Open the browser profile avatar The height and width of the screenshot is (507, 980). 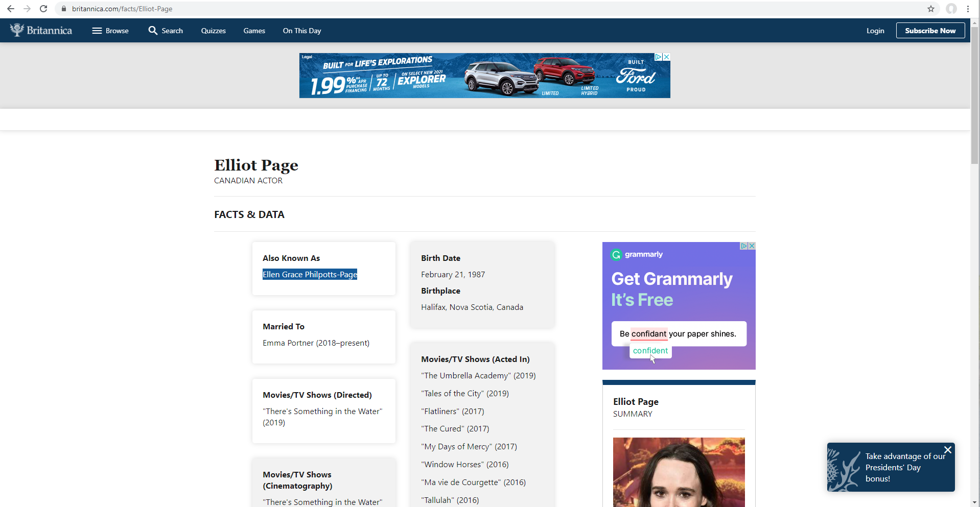point(951,9)
